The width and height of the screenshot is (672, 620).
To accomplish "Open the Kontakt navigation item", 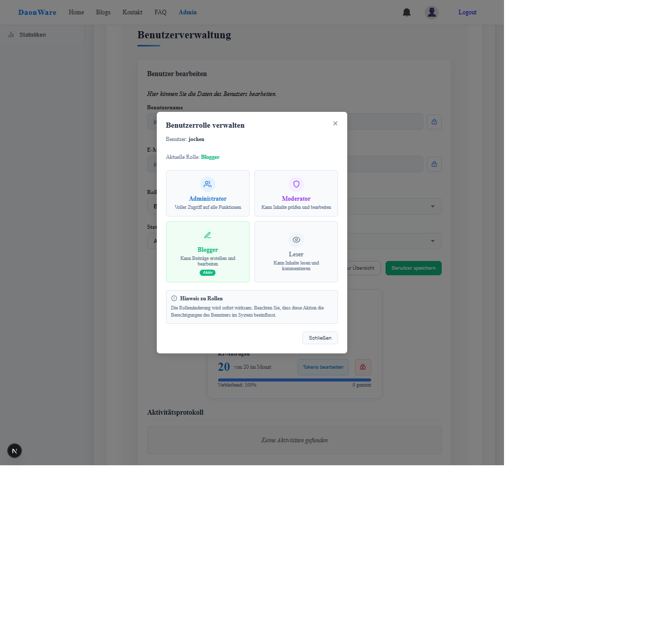I will (132, 12).
